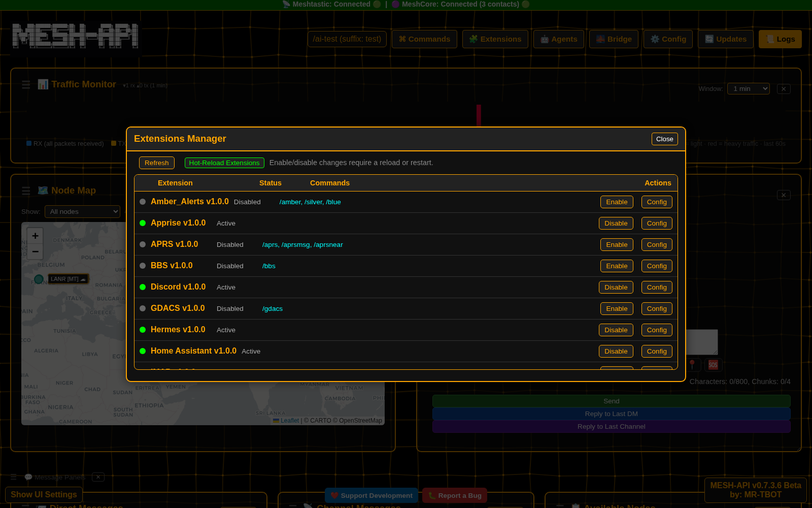Open Config for GDACS
This screenshot has width=812, height=508.
click(x=657, y=308)
